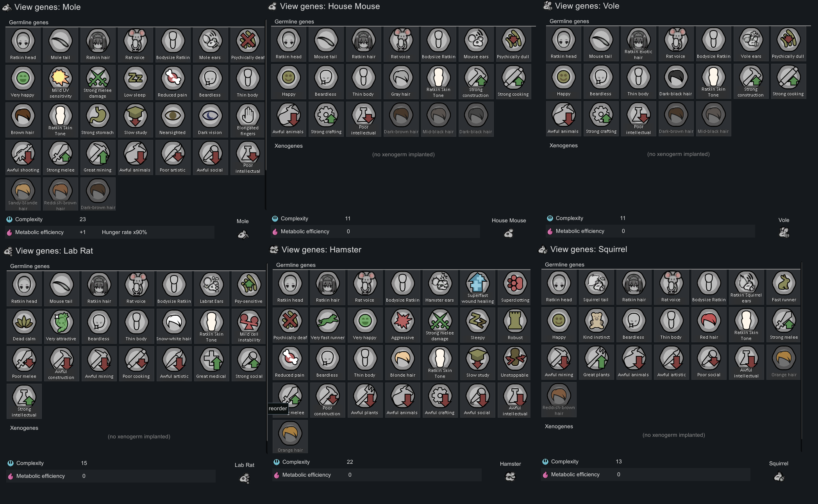This screenshot has height=504, width=818.
Task: Click the Dark vision gene icon
Action: [x=210, y=116]
